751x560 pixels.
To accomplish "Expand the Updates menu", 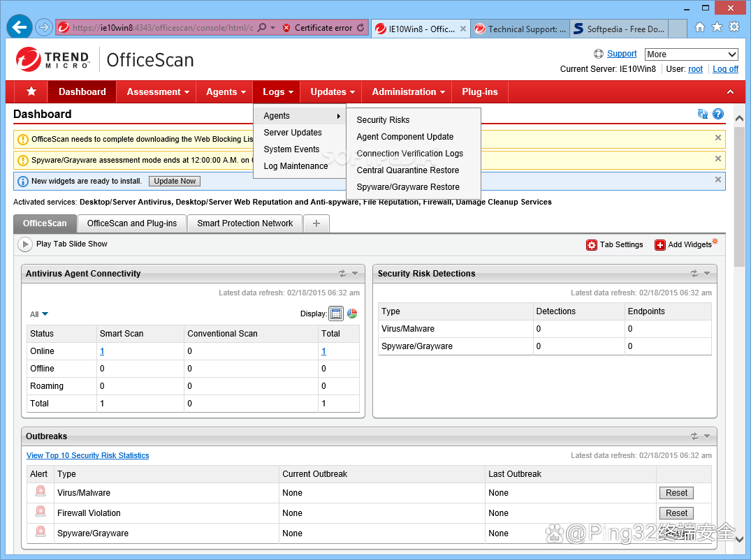I will 332,92.
